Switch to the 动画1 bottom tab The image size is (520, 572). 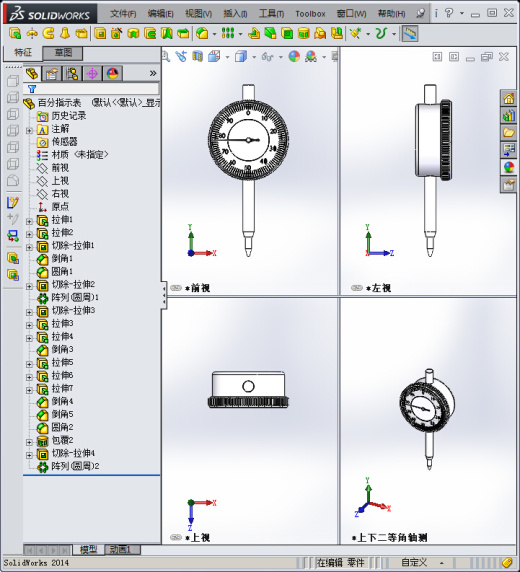[x=122, y=549]
